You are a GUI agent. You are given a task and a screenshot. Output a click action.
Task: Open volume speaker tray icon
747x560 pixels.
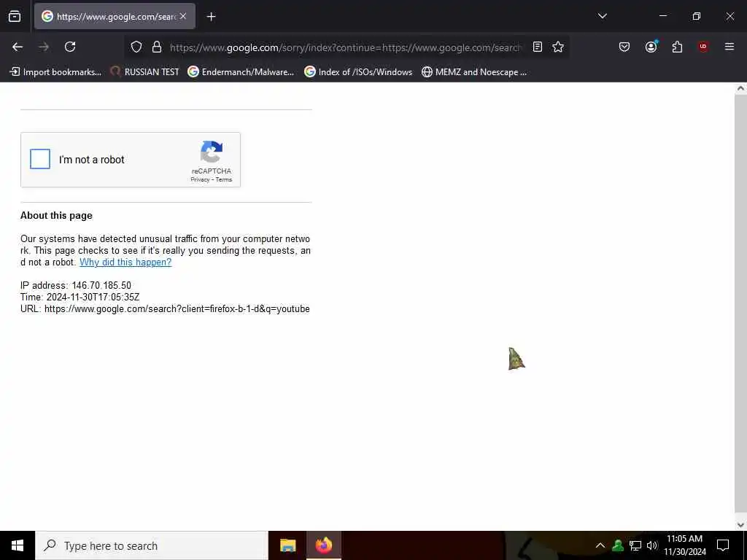[x=652, y=545]
